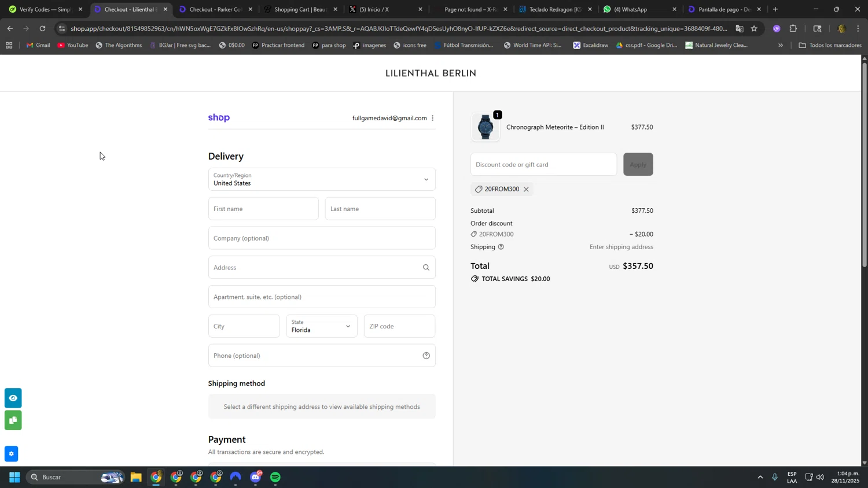Click the microphone icon in system tray
The image size is (868, 488).
pos(775,477)
